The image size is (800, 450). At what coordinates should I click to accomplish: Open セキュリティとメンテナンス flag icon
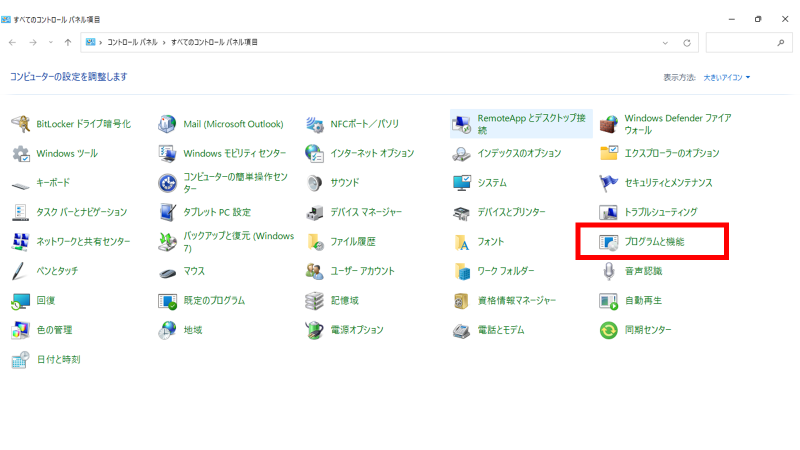609,183
